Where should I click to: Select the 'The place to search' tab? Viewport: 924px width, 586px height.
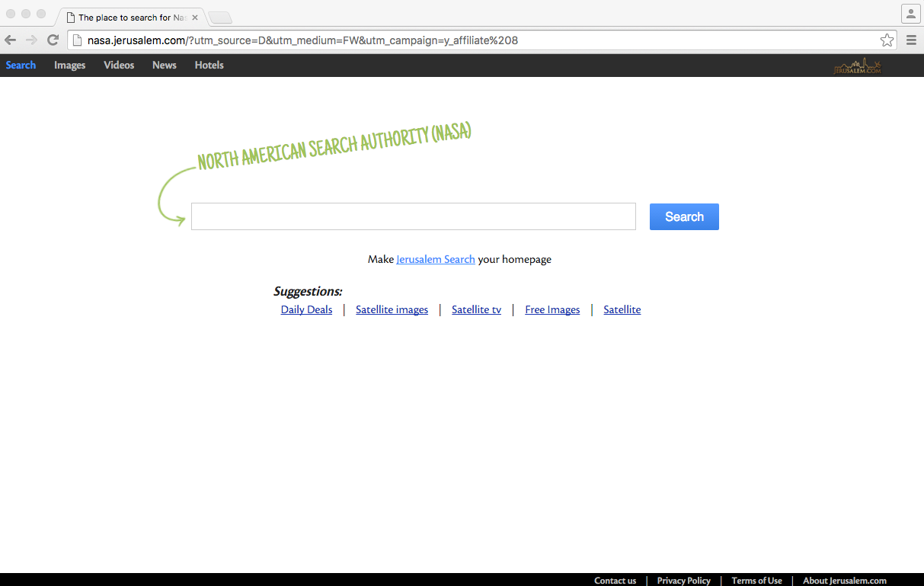[x=132, y=17]
